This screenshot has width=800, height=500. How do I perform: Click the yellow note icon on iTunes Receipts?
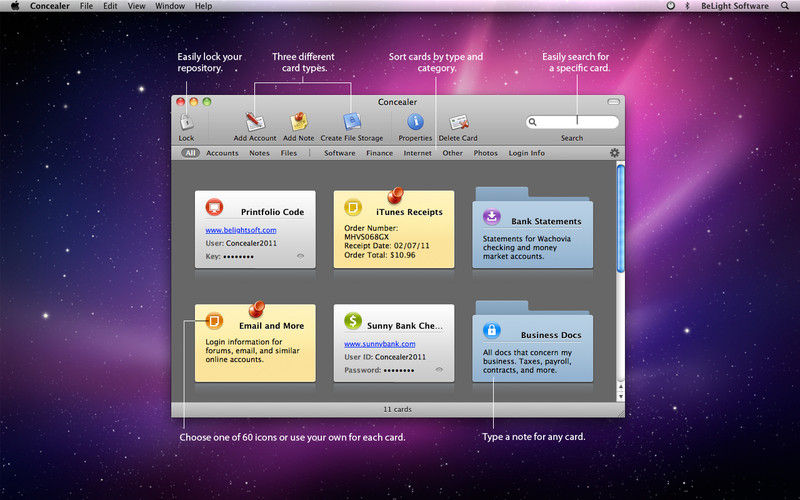click(x=353, y=207)
